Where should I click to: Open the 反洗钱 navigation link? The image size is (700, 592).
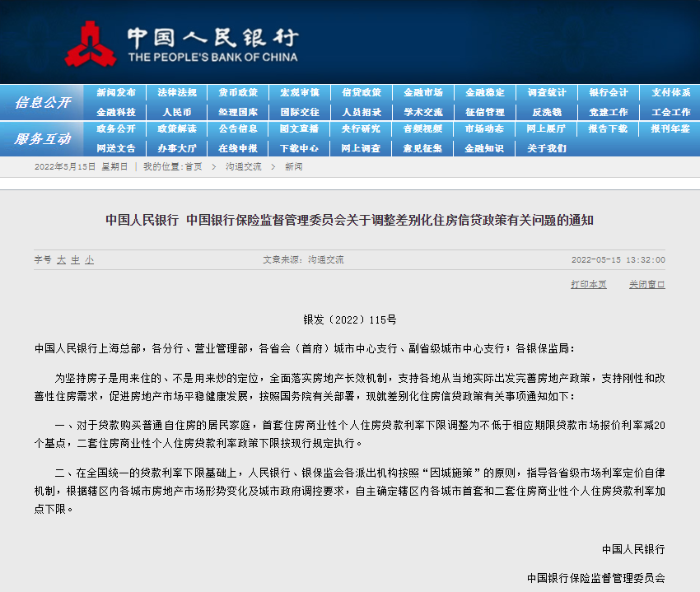pos(547,111)
